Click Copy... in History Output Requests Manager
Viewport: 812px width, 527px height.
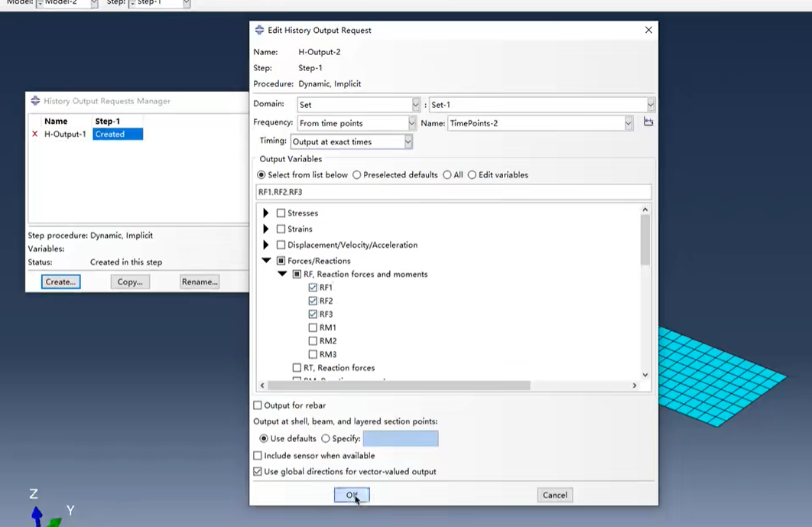point(130,282)
